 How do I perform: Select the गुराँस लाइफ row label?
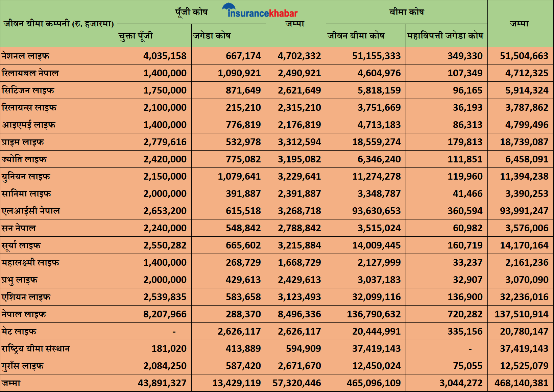[x=23, y=366]
